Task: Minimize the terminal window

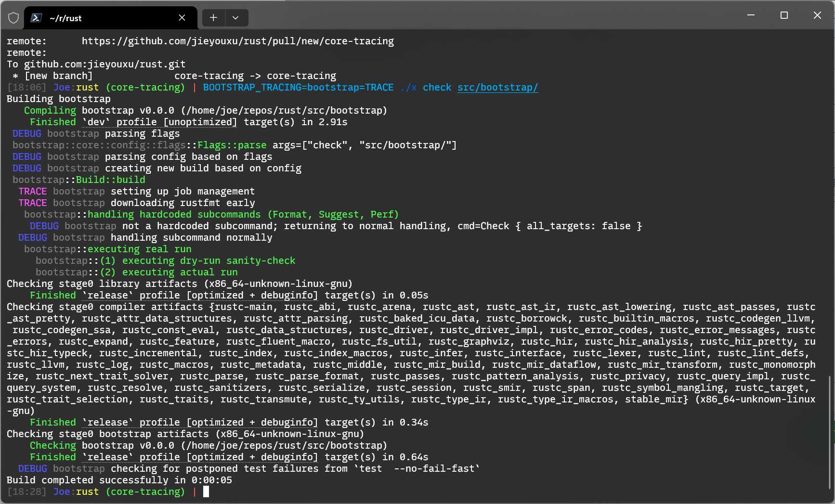Action: pyautogui.click(x=751, y=15)
